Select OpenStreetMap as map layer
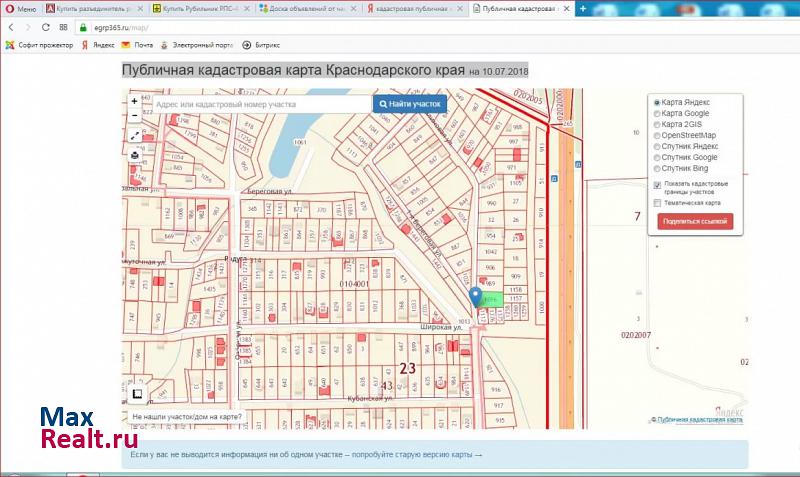Viewport: 800px width, 477px height. pyautogui.click(x=656, y=135)
